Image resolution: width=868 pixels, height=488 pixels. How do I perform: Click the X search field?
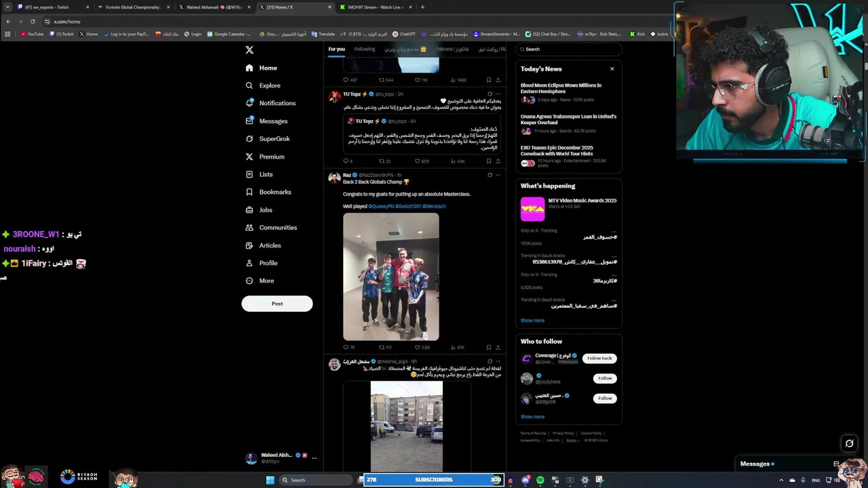[568, 49]
